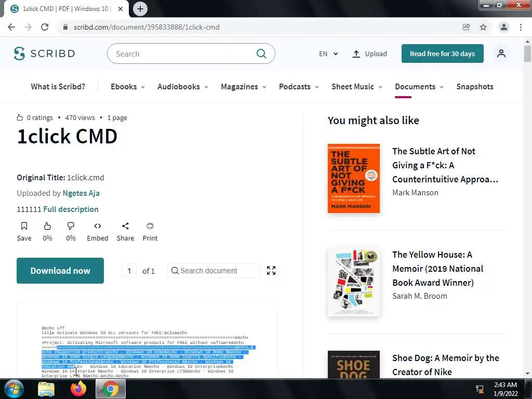Image resolution: width=532 pixels, height=399 pixels.
Task: Click The Yellow House book cover
Action: [x=353, y=282]
